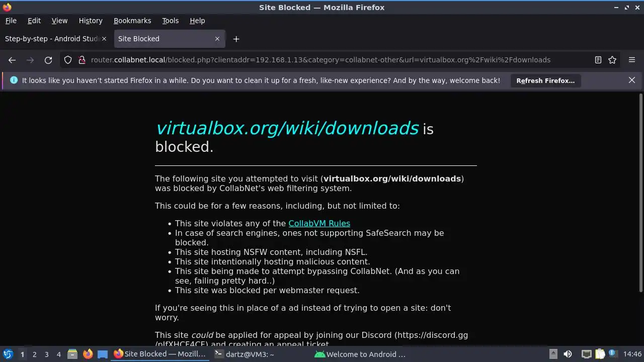The height and width of the screenshot is (362, 644).
Task: Open volume speaker control
Action: tap(568, 354)
